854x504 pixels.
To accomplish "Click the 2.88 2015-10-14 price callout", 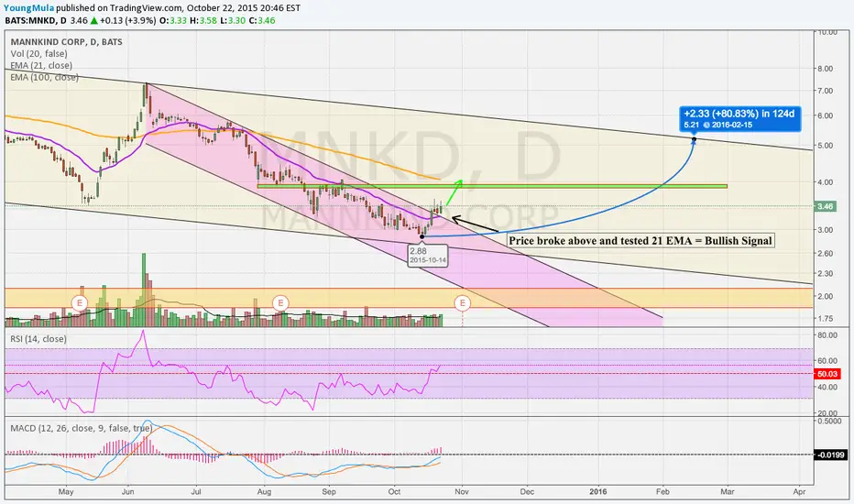I will [x=428, y=256].
